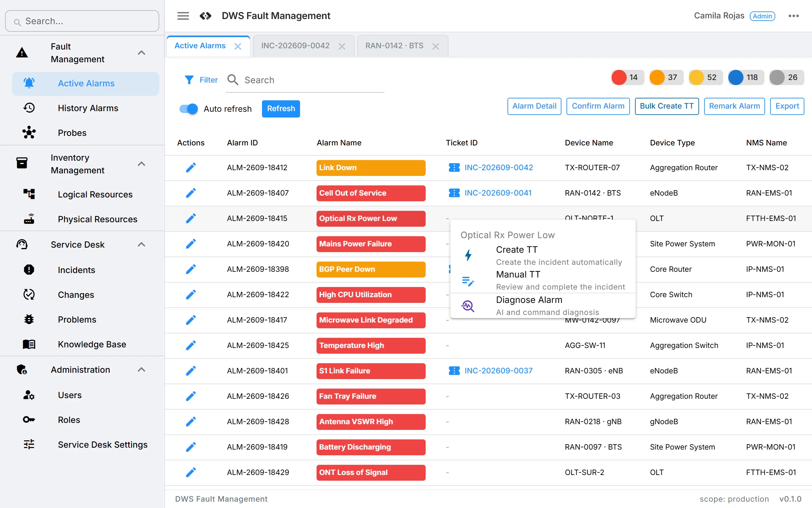Click the Problems bug icon

[29, 319]
